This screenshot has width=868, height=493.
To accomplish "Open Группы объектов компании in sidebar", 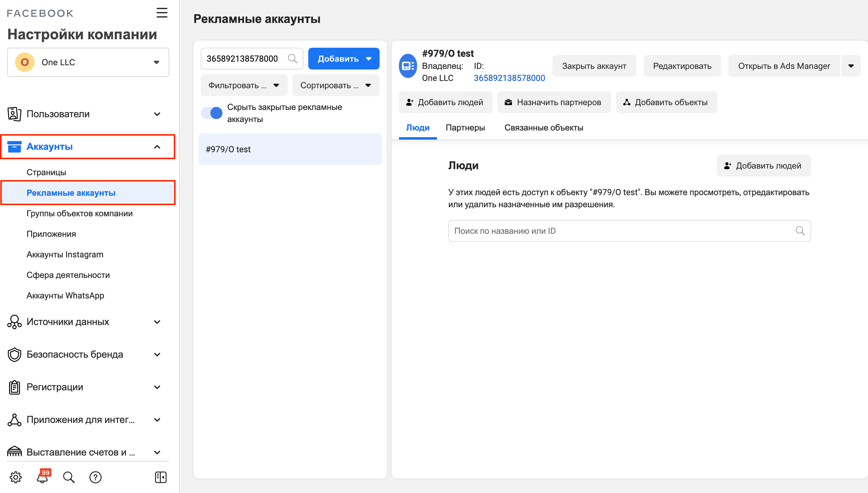I will 79,214.
